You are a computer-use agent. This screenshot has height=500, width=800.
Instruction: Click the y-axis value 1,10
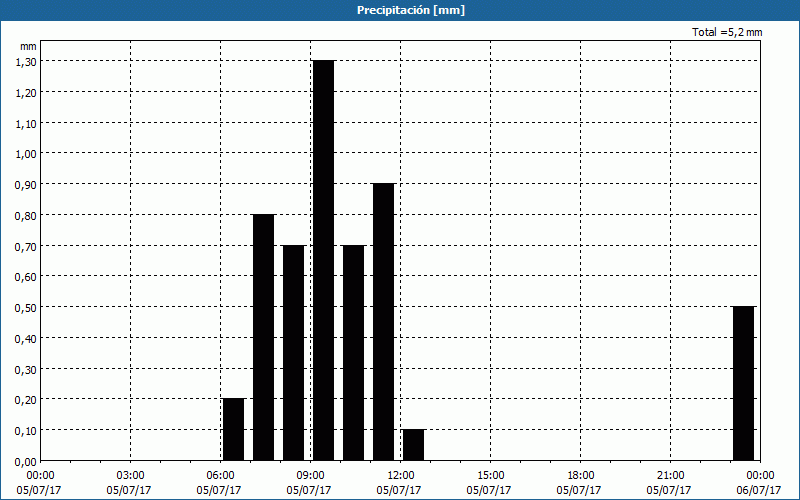(x=26, y=123)
